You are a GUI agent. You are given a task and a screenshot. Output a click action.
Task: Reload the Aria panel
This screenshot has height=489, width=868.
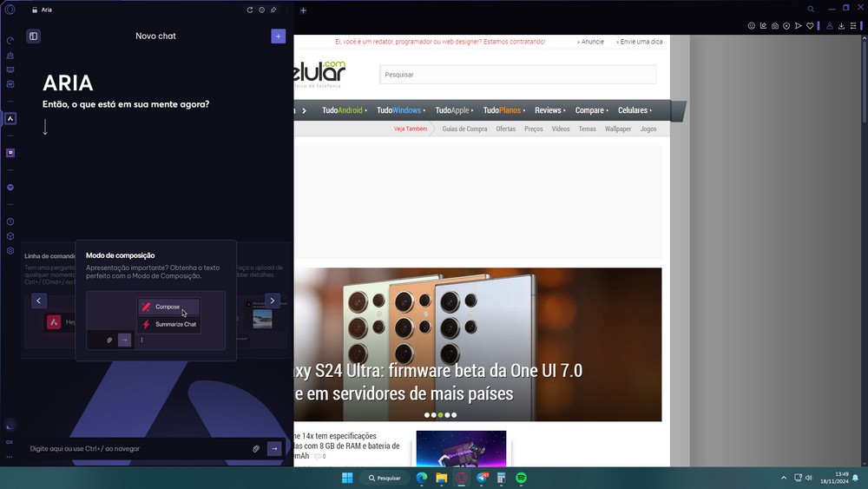pyautogui.click(x=250, y=10)
